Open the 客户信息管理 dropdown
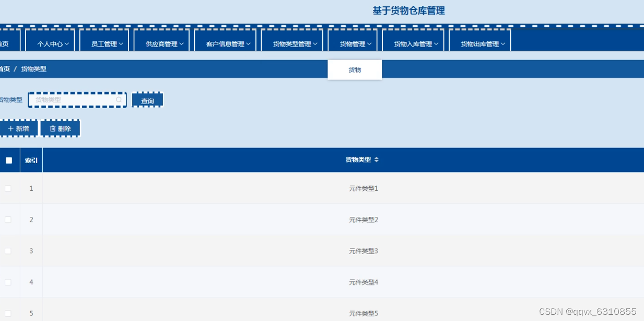This screenshot has width=644, height=321. click(x=225, y=41)
